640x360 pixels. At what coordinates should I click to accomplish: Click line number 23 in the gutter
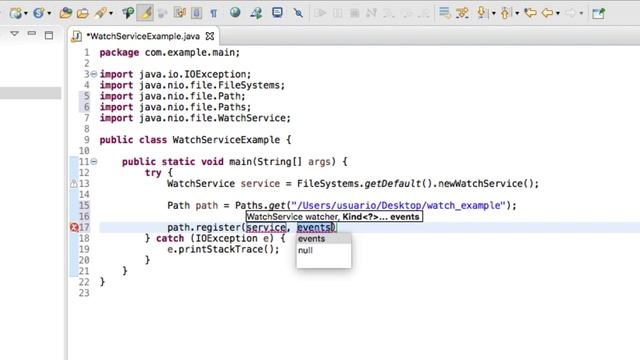[84, 293]
